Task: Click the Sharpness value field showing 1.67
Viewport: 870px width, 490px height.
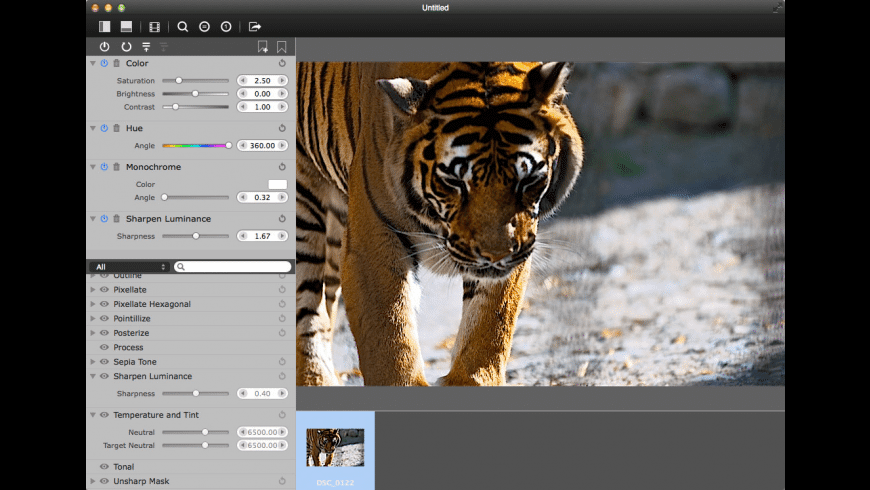Action: click(x=262, y=236)
